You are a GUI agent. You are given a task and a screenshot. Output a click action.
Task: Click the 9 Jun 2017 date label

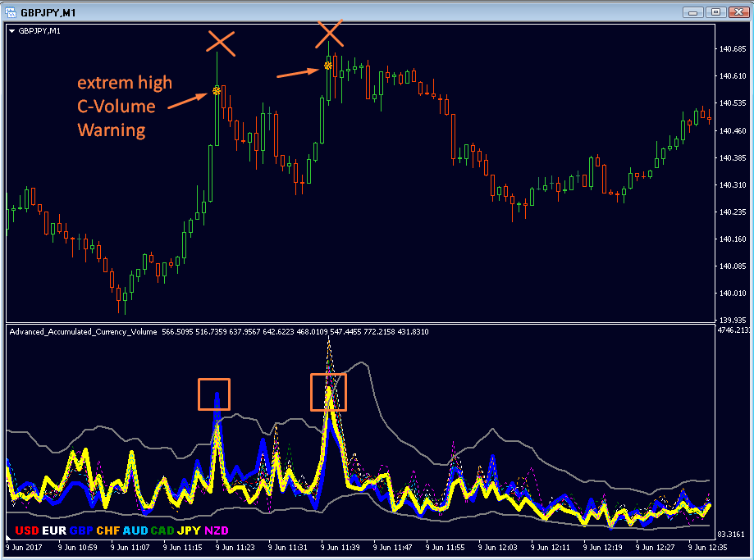point(24,547)
